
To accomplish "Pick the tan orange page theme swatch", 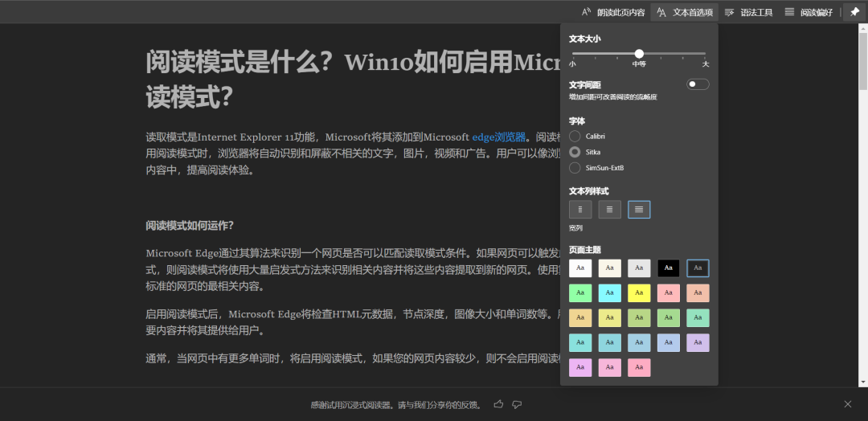I will (580, 318).
